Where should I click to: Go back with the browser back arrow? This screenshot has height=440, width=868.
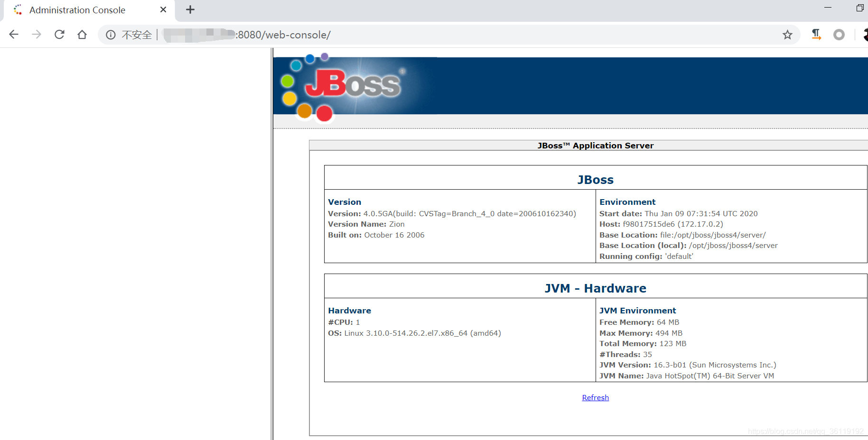tap(14, 35)
